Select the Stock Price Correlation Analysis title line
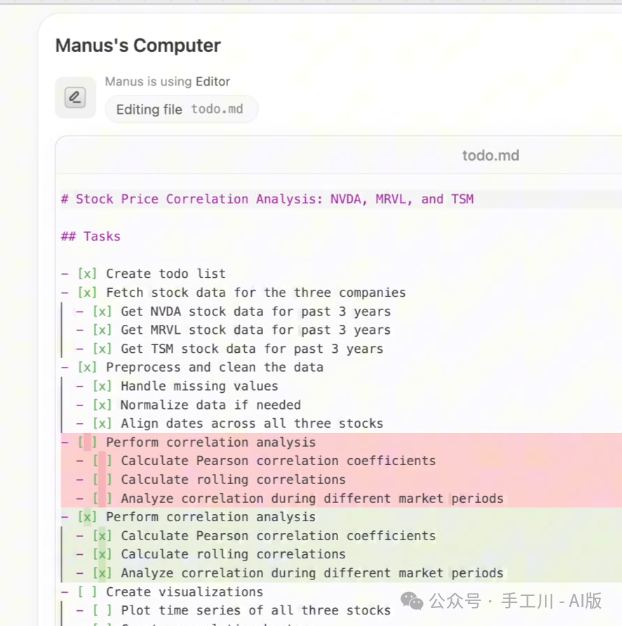The height and width of the screenshot is (626, 622). pyautogui.click(x=267, y=199)
